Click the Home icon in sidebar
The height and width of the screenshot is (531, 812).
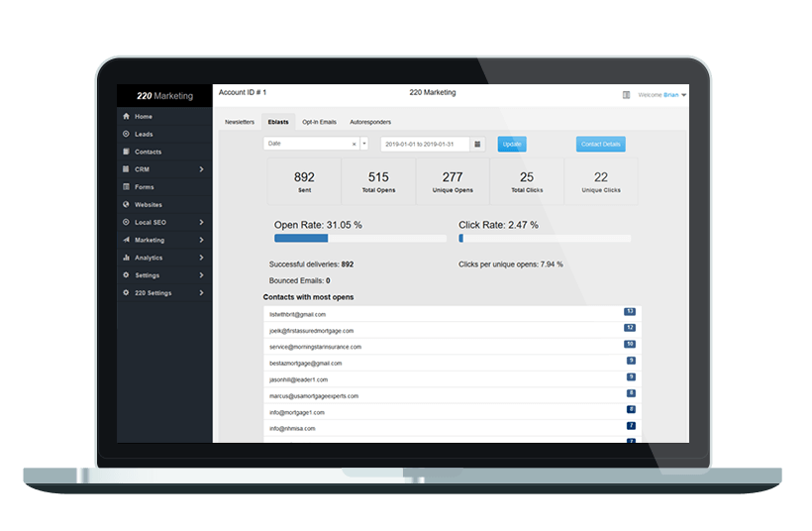click(x=126, y=117)
